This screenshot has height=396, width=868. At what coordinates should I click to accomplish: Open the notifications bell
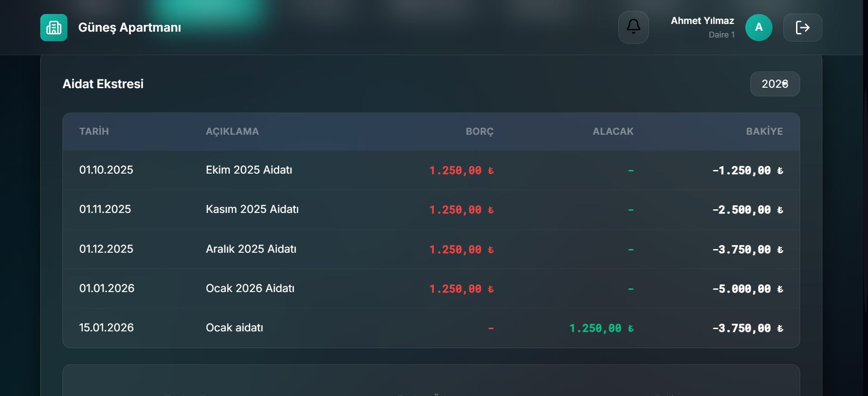click(633, 28)
